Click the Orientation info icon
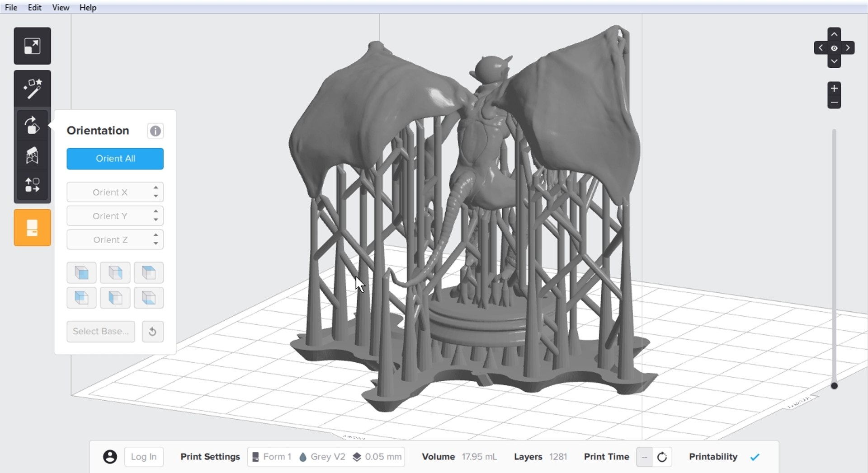Viewport: 868px width, 473px height. 155,131
